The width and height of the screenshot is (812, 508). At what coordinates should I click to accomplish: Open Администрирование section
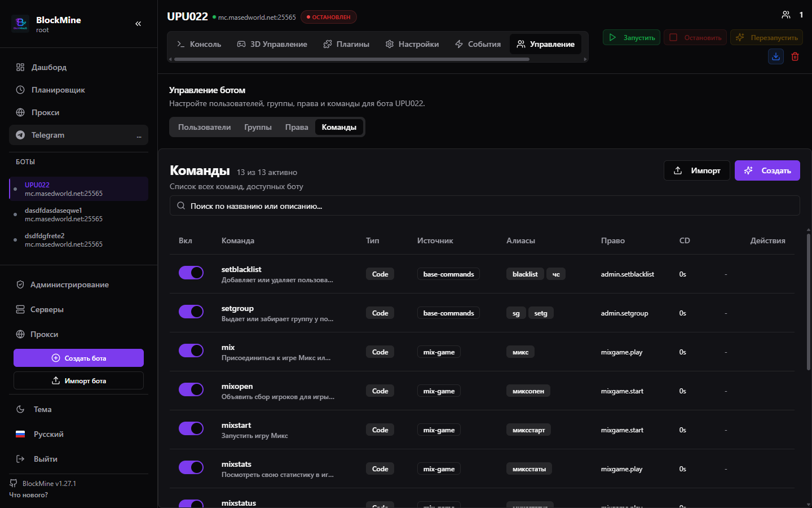(78, 284)
